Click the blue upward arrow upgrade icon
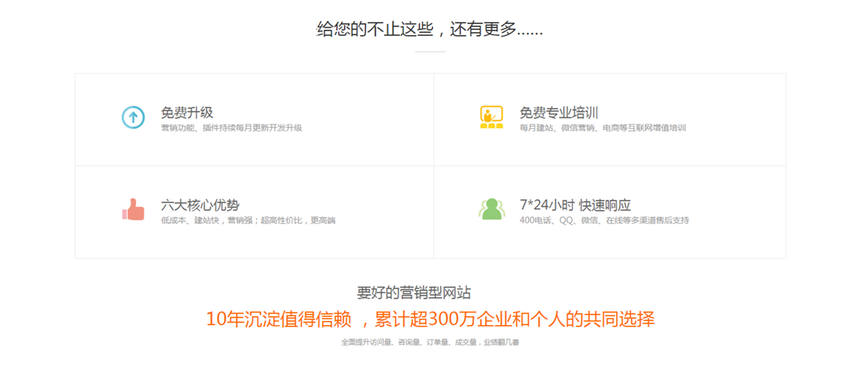The image size is (868, 373). click(x=133, y=117)
